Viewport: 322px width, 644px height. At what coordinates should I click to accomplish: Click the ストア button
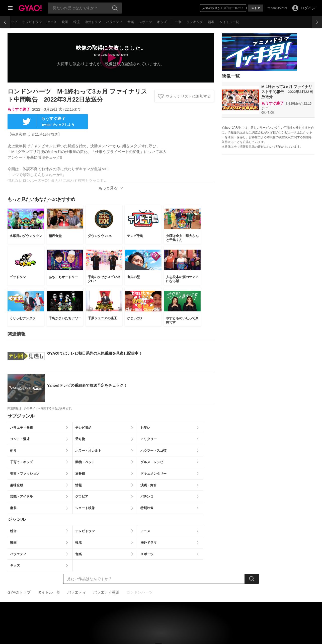coord(256,8)
